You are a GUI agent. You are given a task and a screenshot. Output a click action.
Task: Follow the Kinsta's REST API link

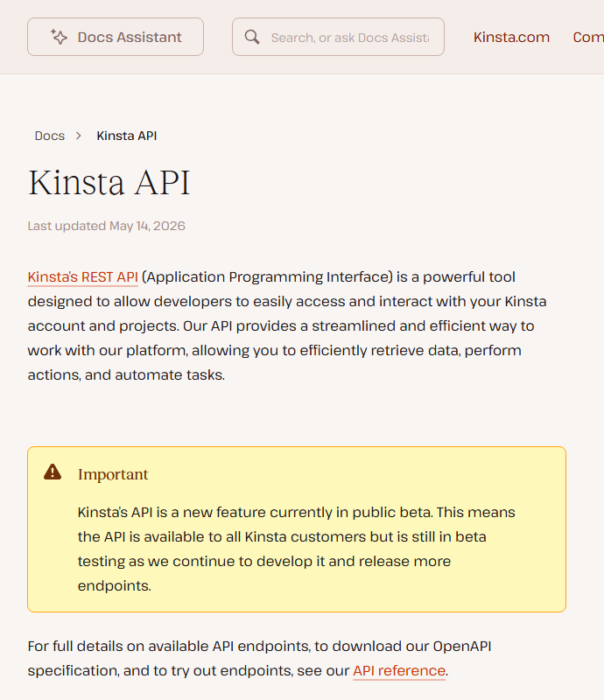click(82, 277)
